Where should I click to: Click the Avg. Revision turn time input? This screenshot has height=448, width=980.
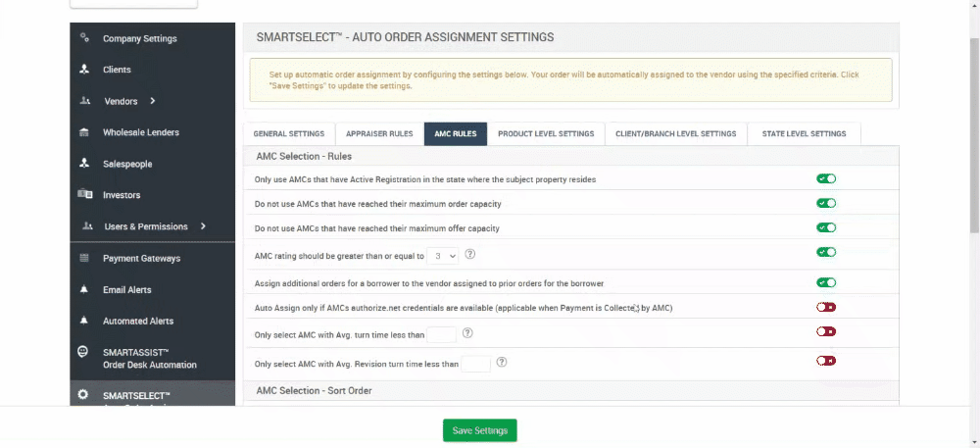pos(475,363)
